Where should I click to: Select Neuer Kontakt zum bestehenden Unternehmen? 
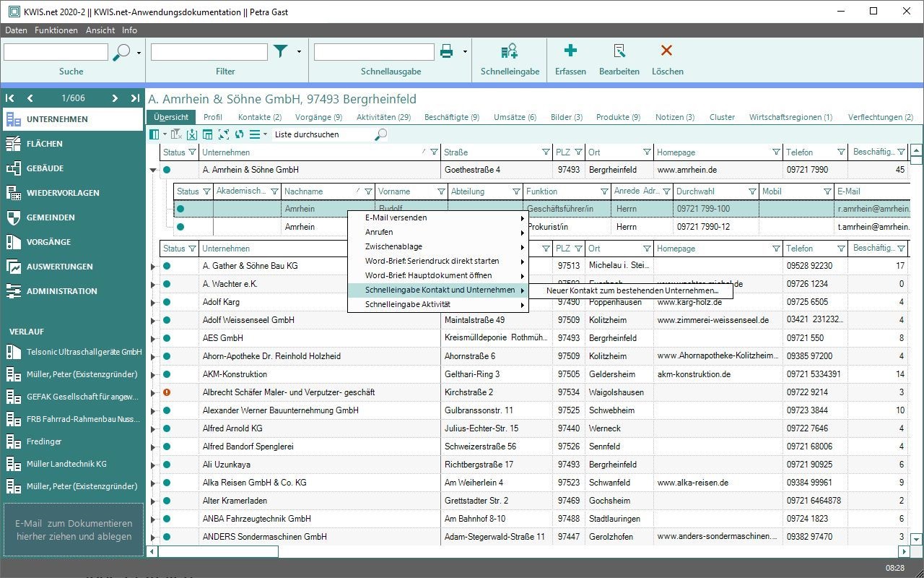pos(632,290)
